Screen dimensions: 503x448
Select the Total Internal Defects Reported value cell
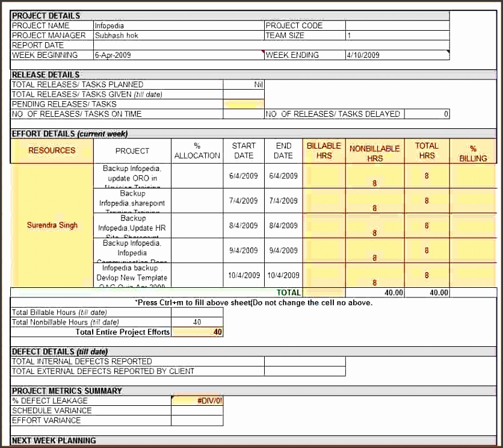coord(305,361)
